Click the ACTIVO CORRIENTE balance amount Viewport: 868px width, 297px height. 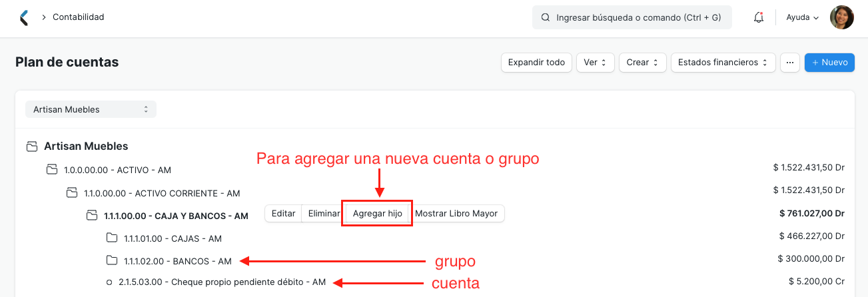pos(809,190)
